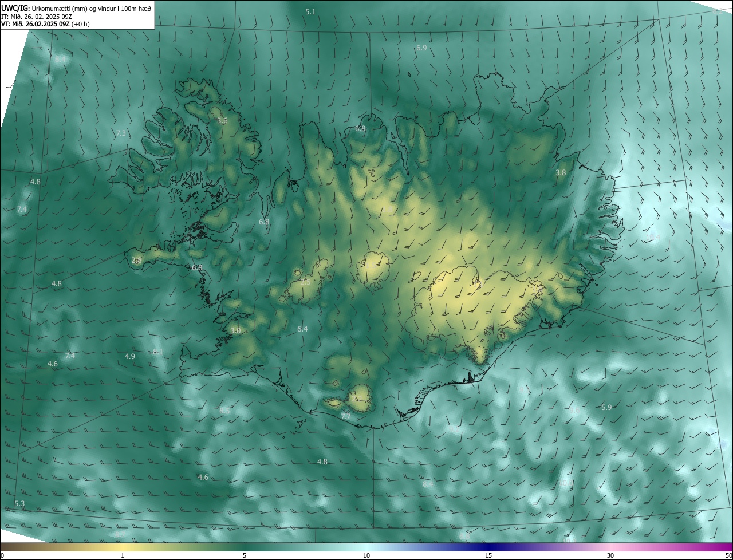
Task: Click the 5.3 value label
Action: pos(19,503)
